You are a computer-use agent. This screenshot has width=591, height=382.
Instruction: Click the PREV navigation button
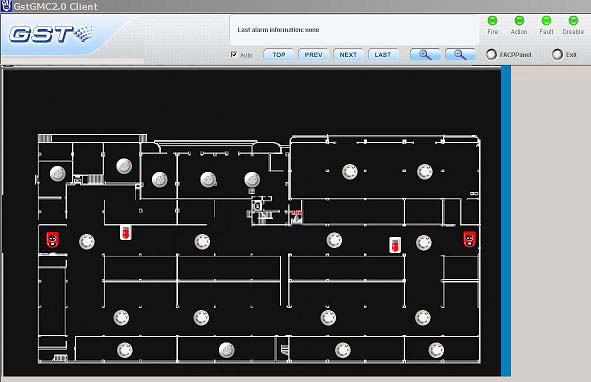point(314,55)
